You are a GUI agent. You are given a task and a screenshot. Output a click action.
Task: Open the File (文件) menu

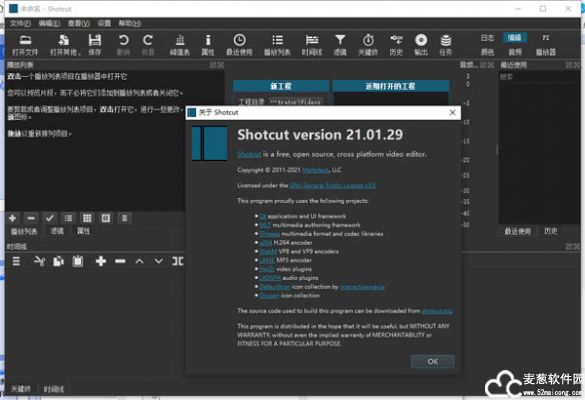tap(20, 24)
